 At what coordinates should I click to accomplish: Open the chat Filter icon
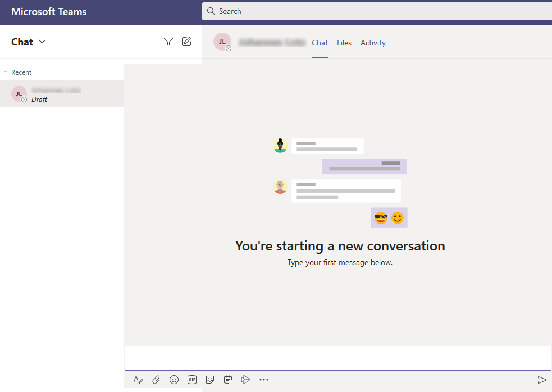168,42
